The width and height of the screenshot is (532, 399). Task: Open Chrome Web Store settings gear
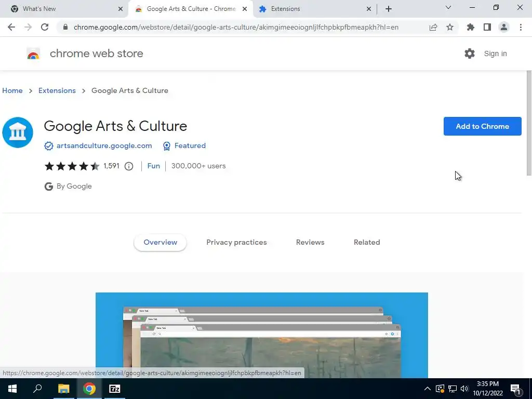(x=470, y=54)
